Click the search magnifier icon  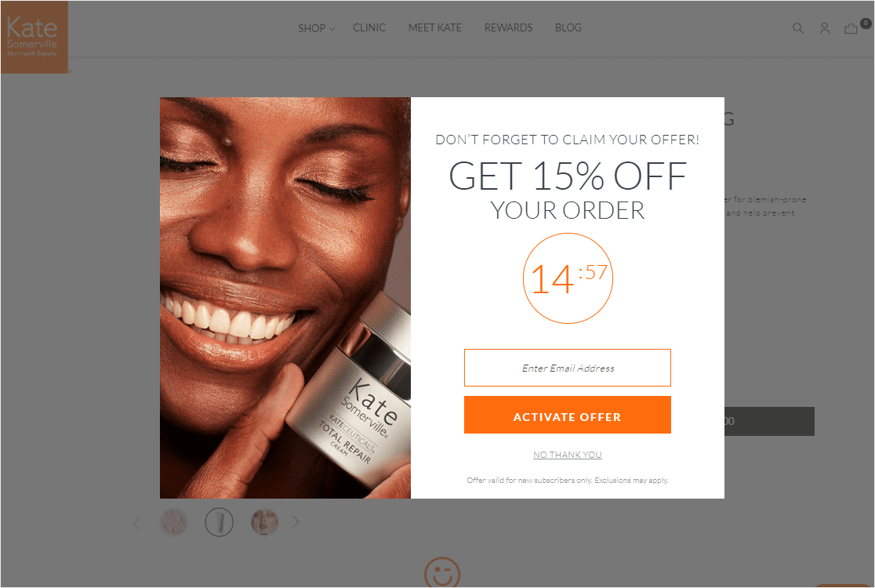click(x=798, y=28)
